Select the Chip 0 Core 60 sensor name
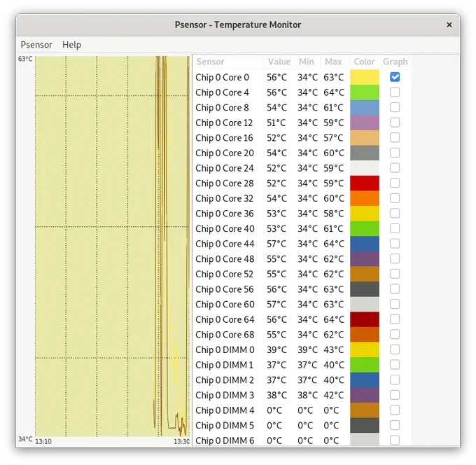 tap(225, 305)
